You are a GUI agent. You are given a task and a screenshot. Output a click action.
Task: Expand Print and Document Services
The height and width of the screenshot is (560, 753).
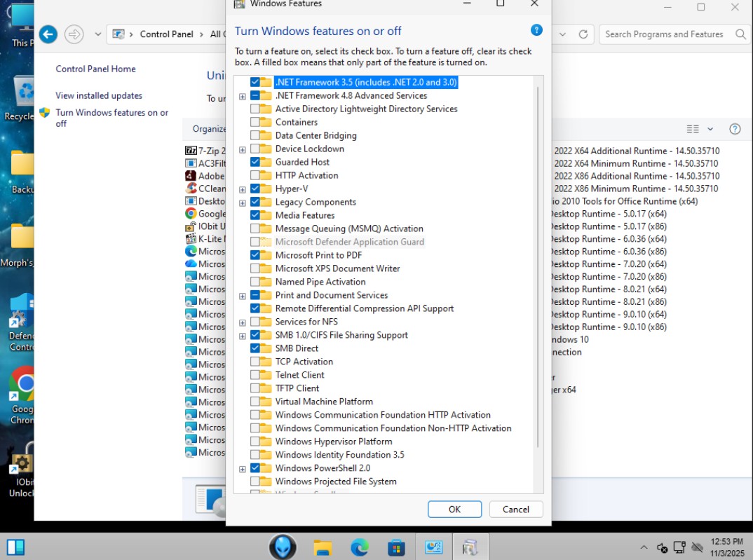243,296
